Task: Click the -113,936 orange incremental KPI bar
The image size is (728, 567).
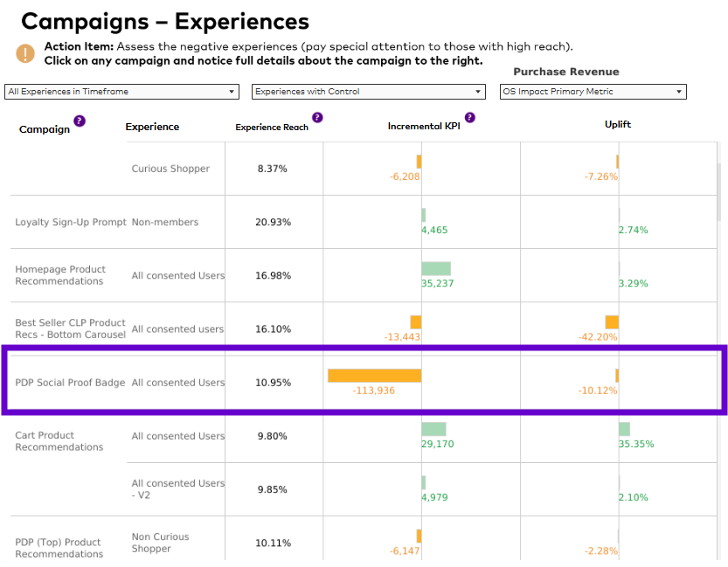Action: tap(374, 376)
